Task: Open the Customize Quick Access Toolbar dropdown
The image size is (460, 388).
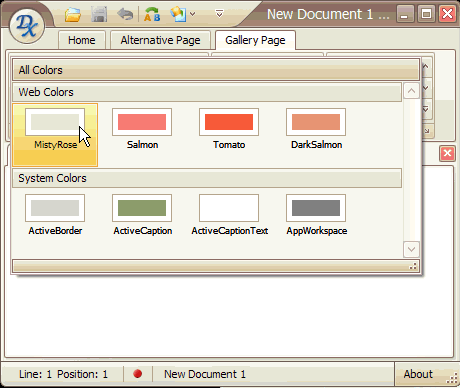Action: click(219, 14)
